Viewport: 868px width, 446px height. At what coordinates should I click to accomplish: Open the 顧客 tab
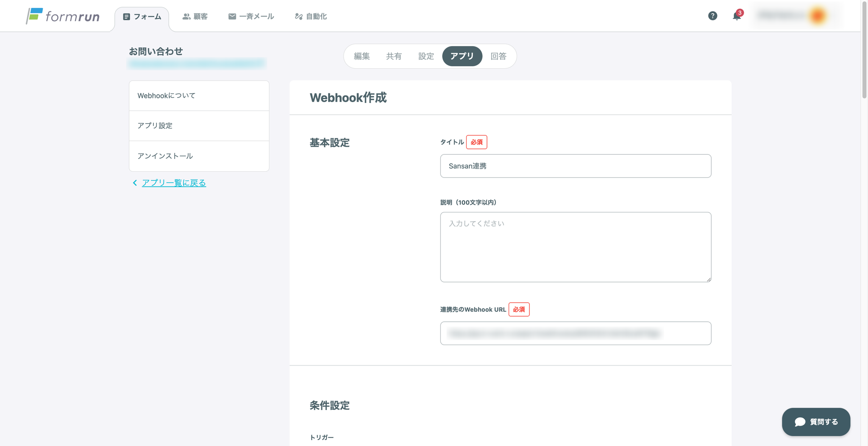tap(195, 17)
